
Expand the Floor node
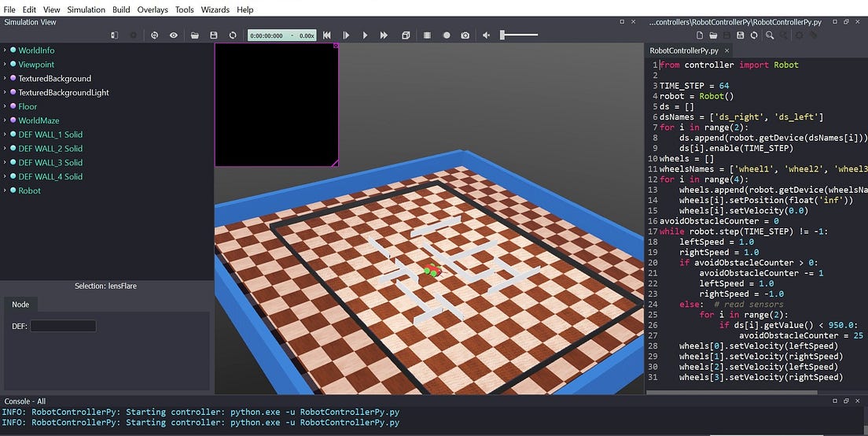5,106
